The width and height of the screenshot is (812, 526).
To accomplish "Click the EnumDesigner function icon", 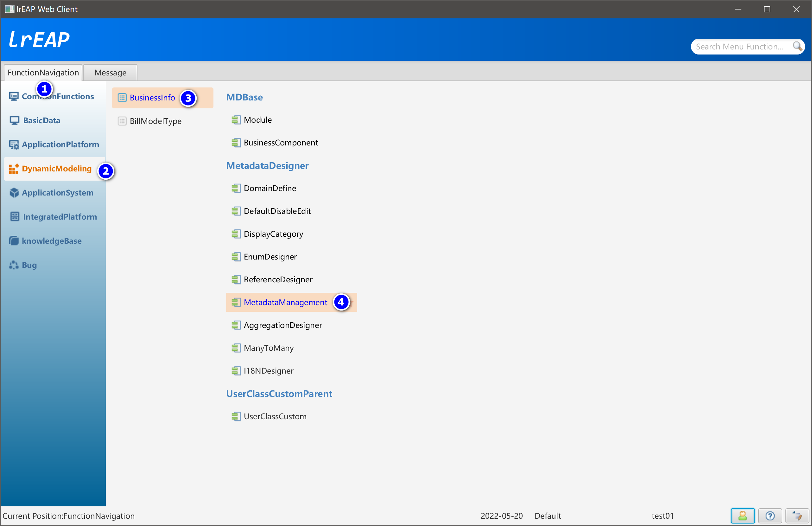I will point(236,257).
